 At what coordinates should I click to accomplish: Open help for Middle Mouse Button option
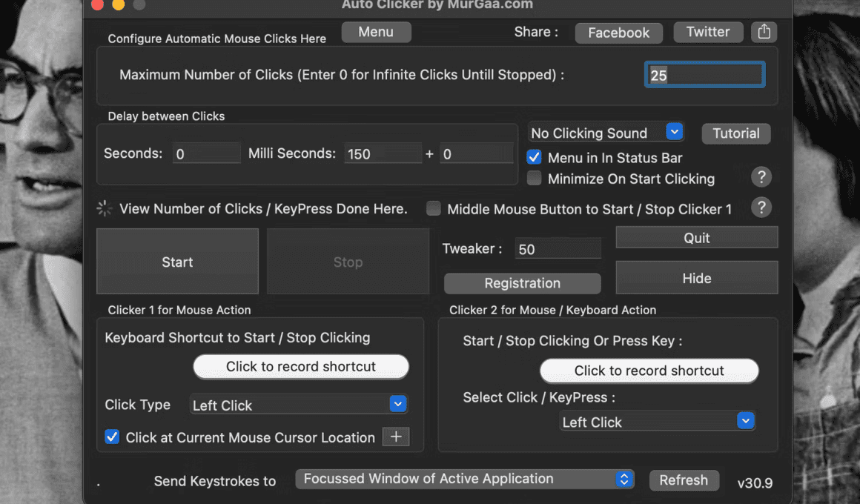[761, 208]
